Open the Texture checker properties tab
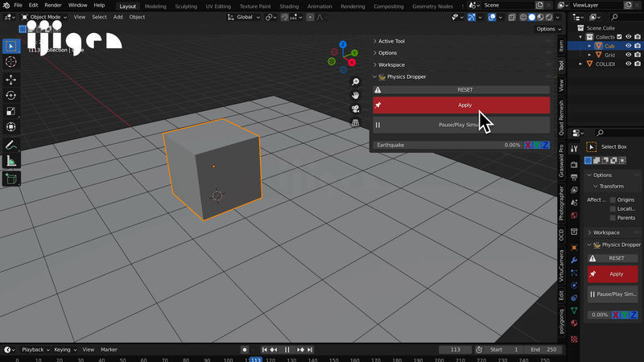Image resolution: width=644 pixels, height=362 pixels. coord(574,339)
